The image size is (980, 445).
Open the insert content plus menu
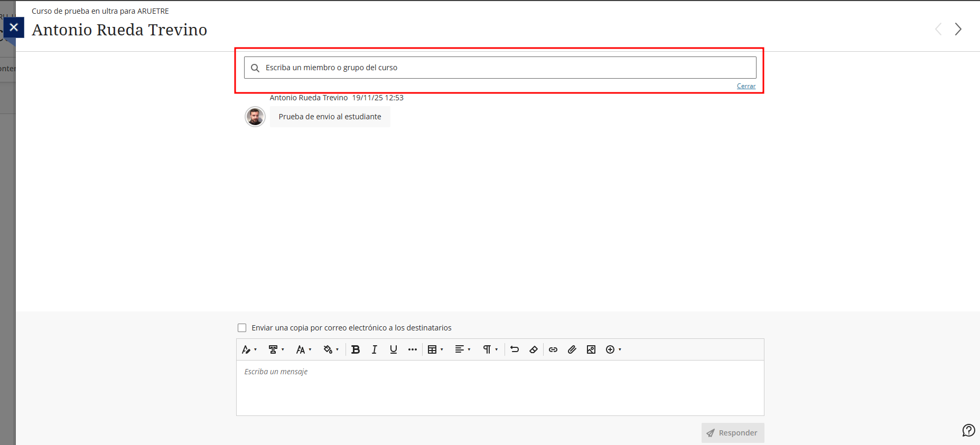pos(613,349)
